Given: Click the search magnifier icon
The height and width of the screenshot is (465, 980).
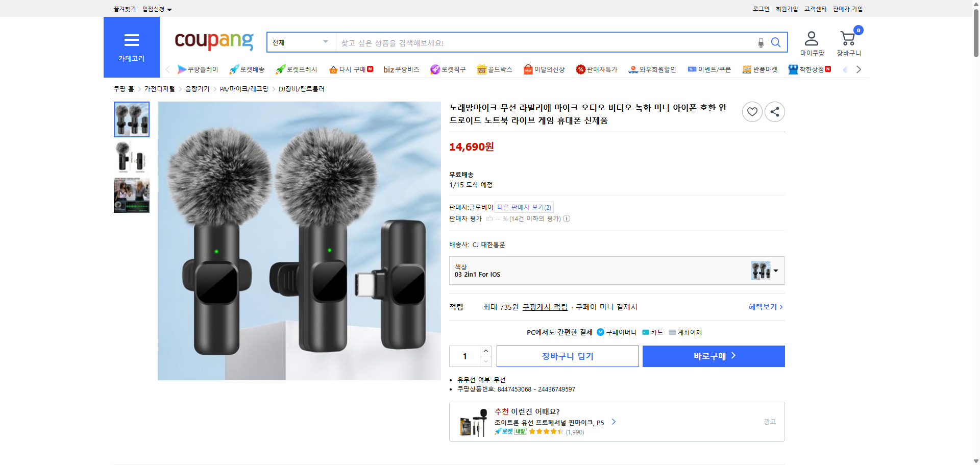Looking at the screenshot, I should pyautogui.click(x=776, y=42).
